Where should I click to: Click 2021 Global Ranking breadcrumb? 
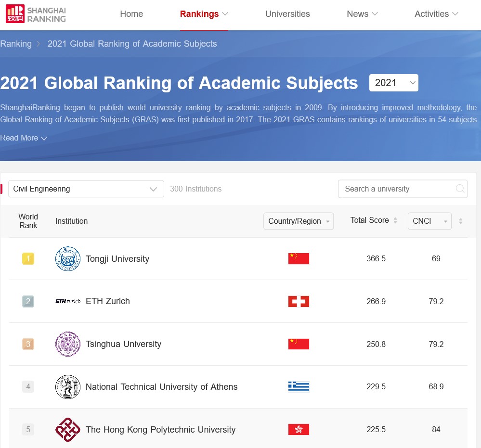click(132, 43)
